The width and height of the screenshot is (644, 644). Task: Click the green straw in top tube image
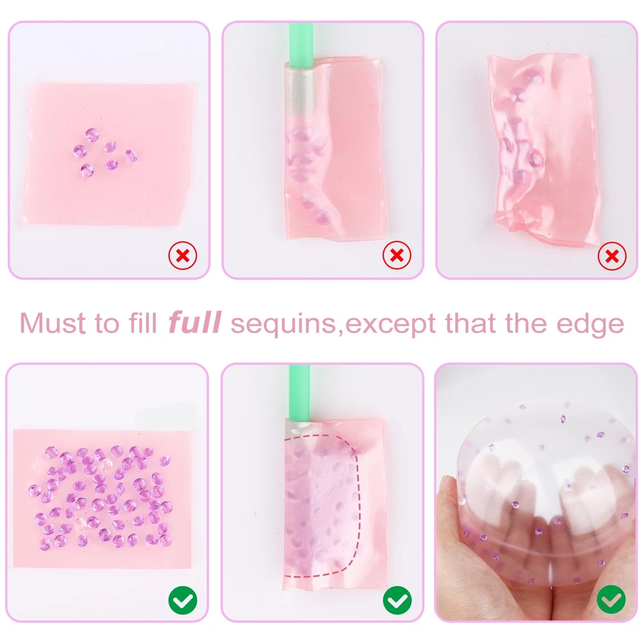(301, 44)
